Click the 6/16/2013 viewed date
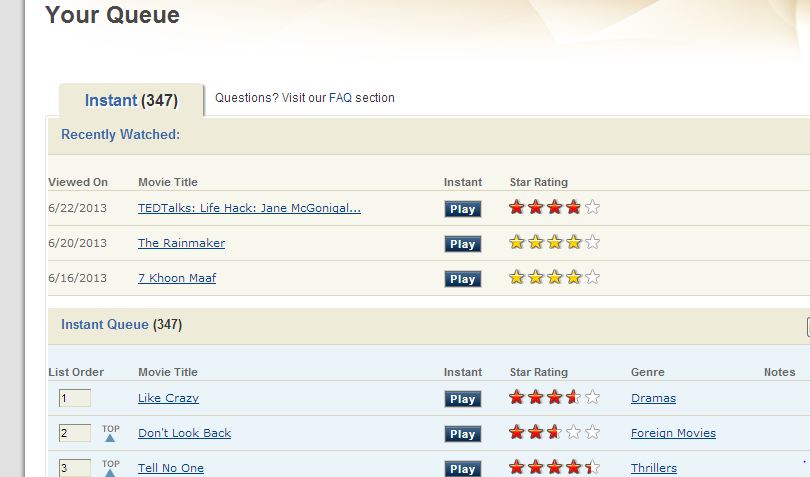Image resolution: width=810 pixels, height=477 pixels. (x=77, y=278)
